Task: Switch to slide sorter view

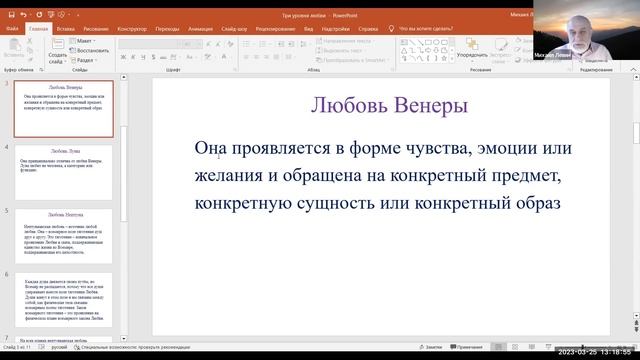Action: [x=515, y=347]
